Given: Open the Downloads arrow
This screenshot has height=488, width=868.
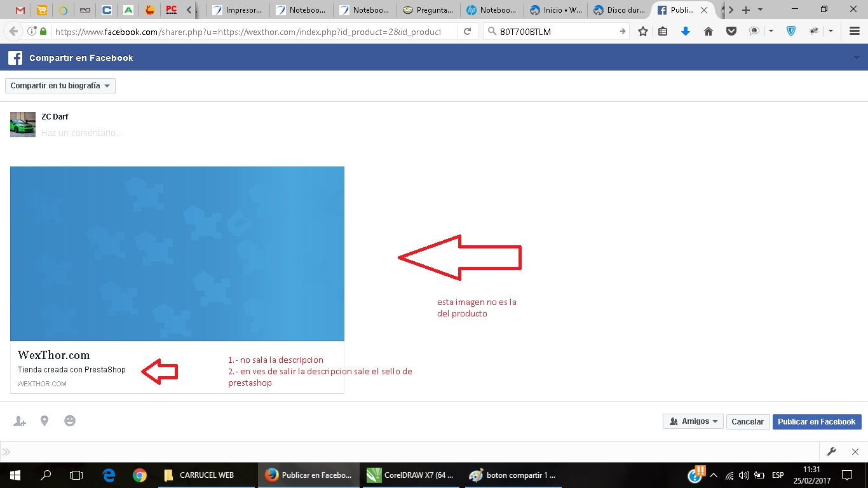Looking at the screenshot, I should pyautogui.click(x=685, y=31).
